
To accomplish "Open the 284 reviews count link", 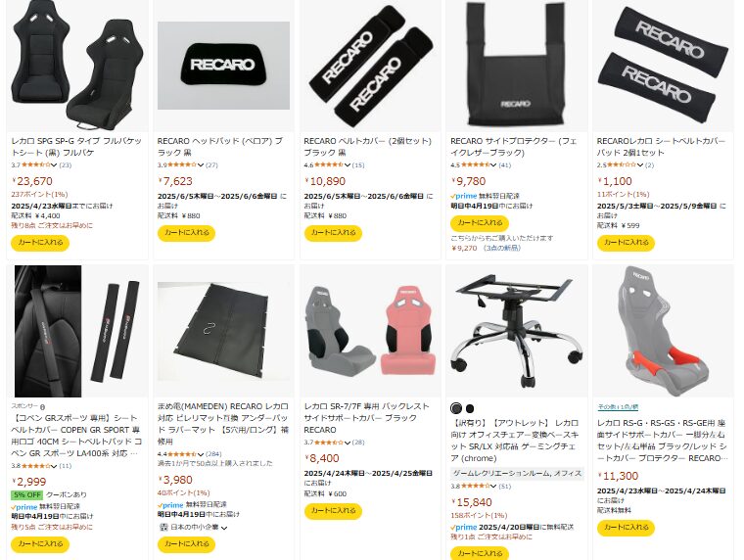I will 213,453.
